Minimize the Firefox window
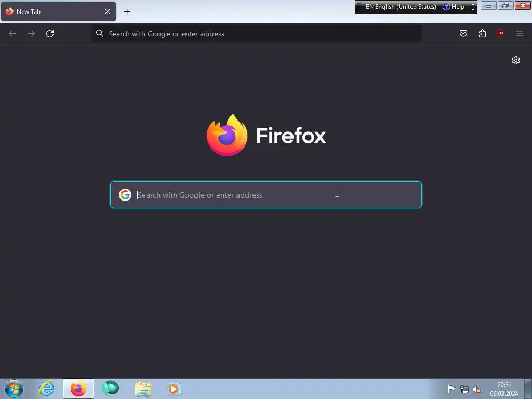The height and width of the screenshot is (399, 532). [488, 6]
